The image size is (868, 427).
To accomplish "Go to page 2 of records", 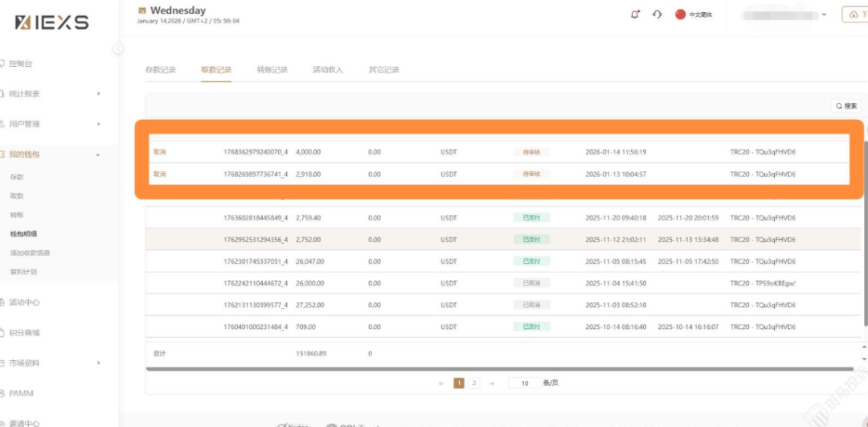I will [474, 384].
